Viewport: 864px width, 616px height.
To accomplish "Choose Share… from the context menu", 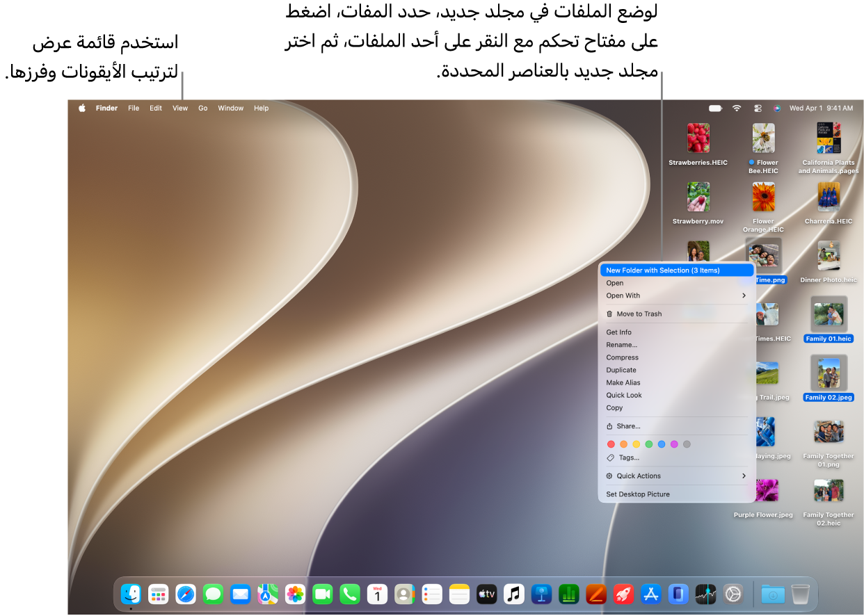I will click(x=677, y=426).
